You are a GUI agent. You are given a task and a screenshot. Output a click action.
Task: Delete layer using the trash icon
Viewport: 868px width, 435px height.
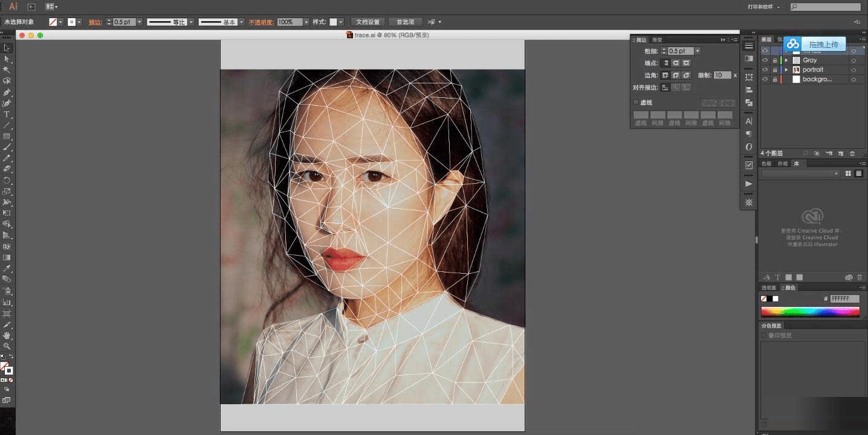[852, 153]
